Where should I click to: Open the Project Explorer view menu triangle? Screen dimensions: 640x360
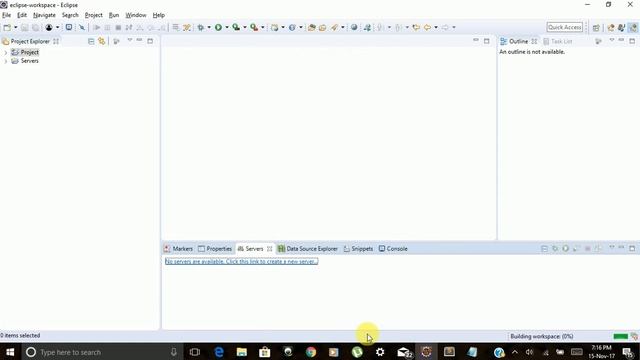pyautogui.click(x=130, y=40)
